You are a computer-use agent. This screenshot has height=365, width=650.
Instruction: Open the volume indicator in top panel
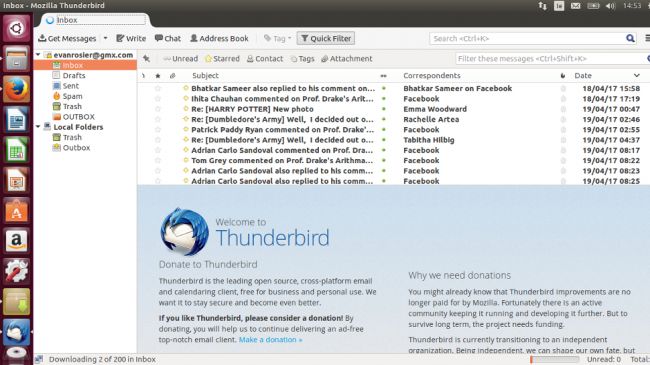(610, 6)
